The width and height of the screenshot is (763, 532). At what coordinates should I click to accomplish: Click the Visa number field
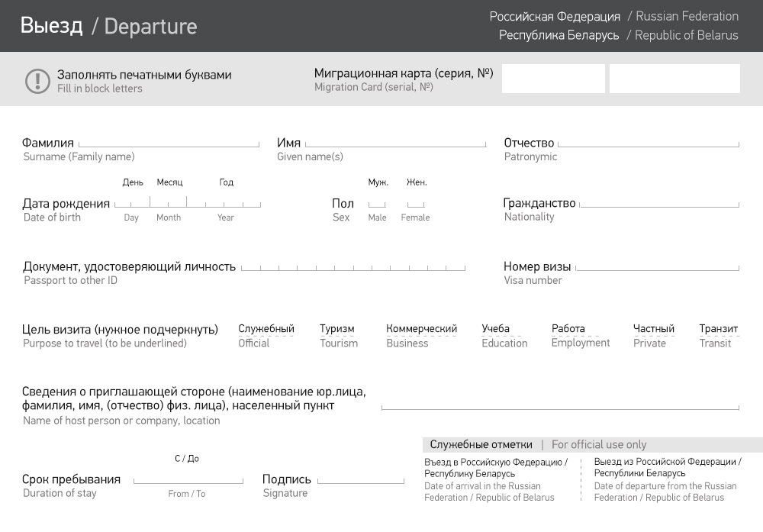[657, 266]
